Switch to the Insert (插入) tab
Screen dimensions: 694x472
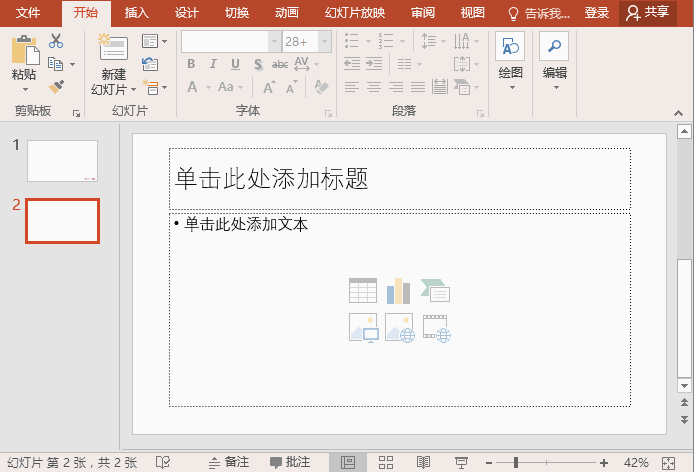[136, 13]
